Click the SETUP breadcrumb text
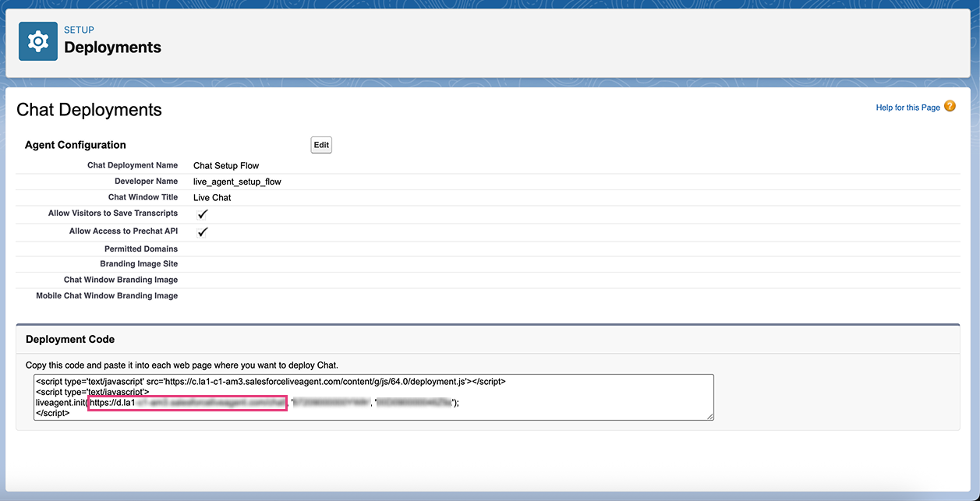This screenshot has height=501, width=980. (x=79, y=30)
